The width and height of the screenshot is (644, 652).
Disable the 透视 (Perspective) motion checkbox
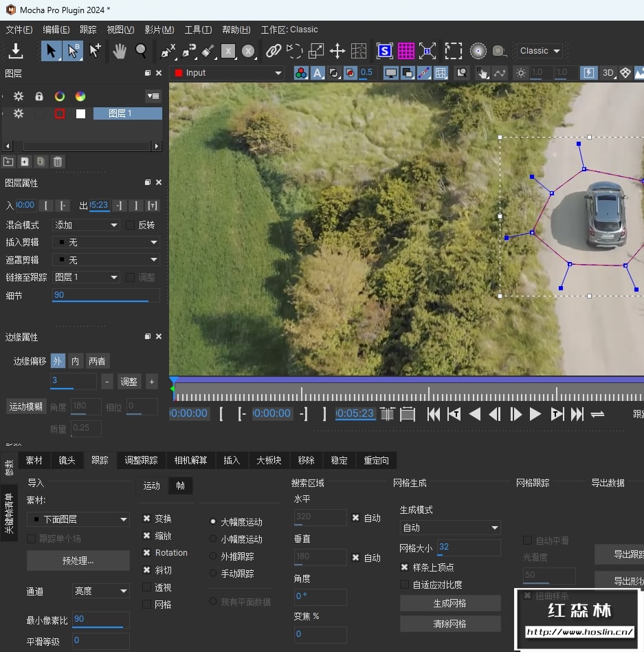(147, 587)
